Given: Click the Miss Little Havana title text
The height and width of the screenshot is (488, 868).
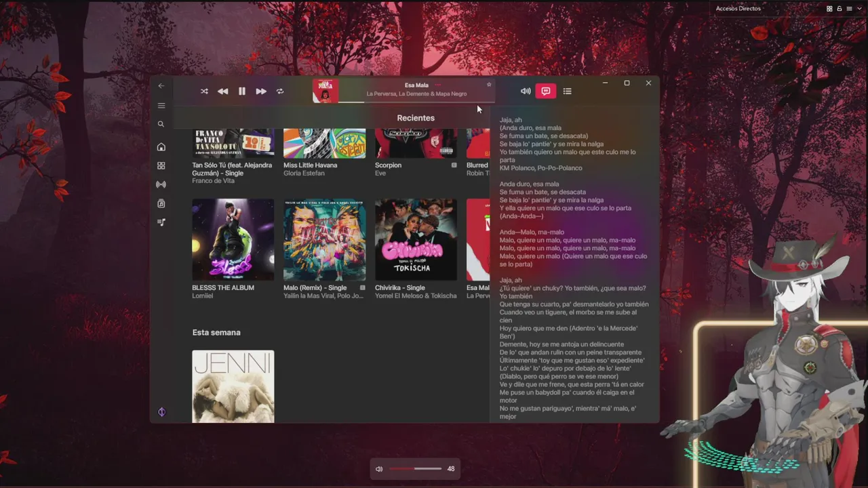Looking at the screenshot, I should pyautogui.click(x=310, y=165).
